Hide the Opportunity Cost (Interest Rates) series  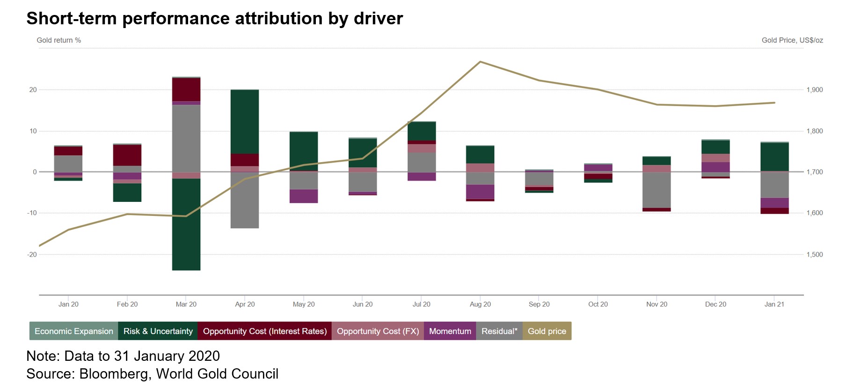click(x=264, y=331)
